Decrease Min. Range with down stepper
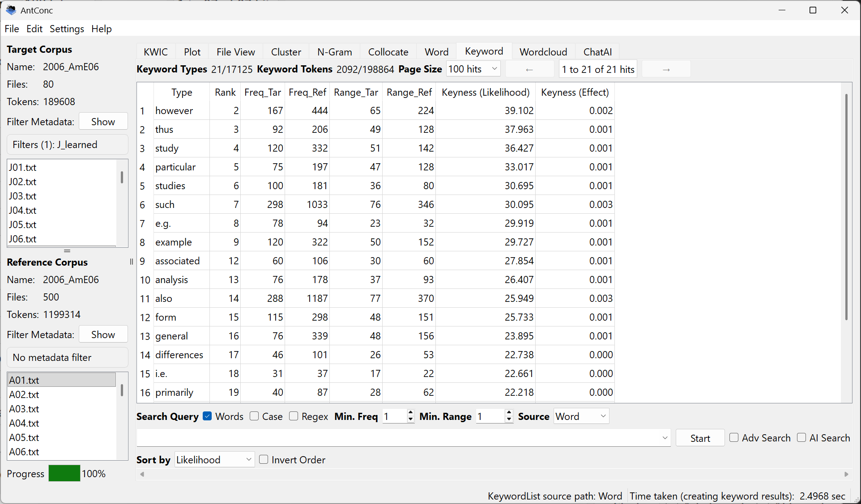Viewport: 861px width, 504px height. pos(508,420)
